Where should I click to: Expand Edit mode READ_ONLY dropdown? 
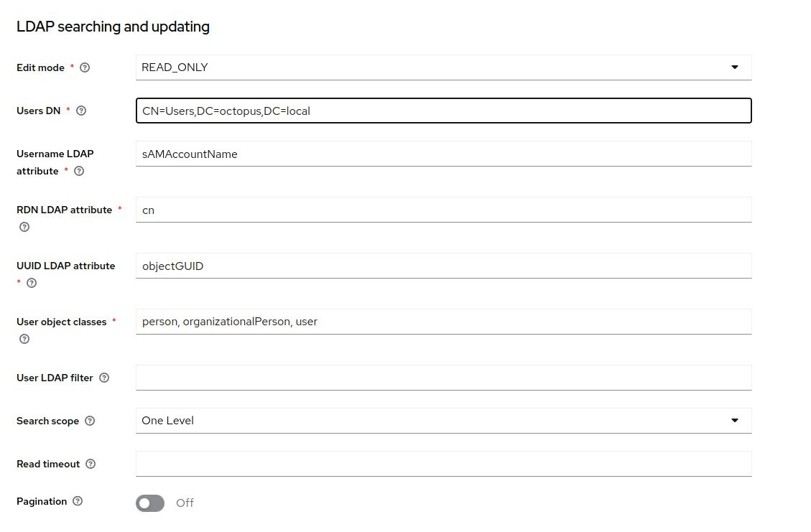coord(443,67)
